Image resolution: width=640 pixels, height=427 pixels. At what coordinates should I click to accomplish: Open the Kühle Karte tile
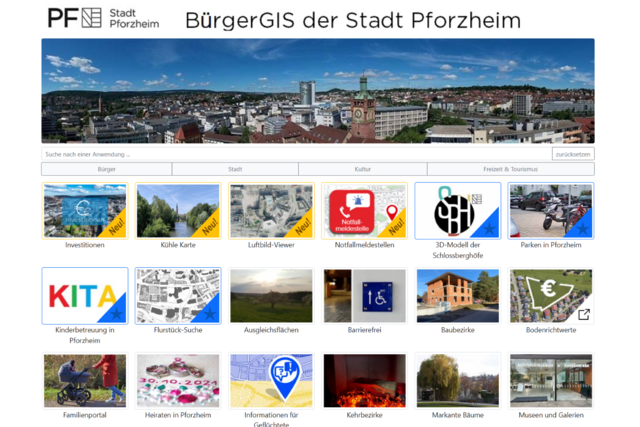click(x=178, y=211)
